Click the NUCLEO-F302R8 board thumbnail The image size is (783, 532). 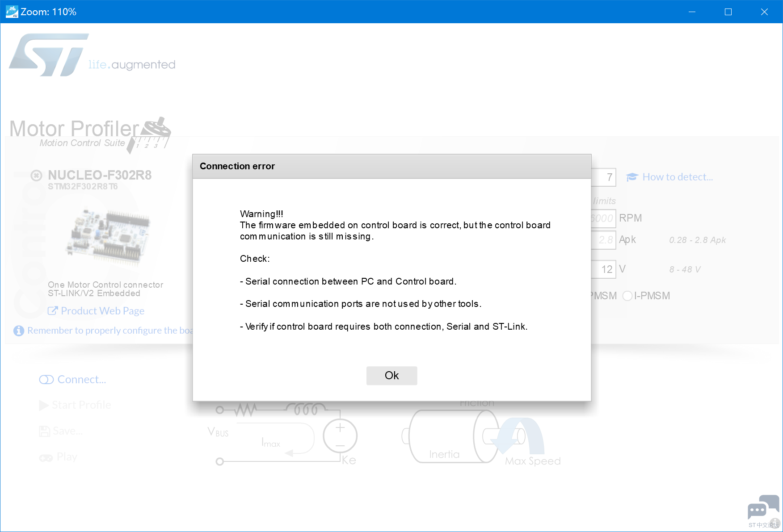(x=108, y=236)
